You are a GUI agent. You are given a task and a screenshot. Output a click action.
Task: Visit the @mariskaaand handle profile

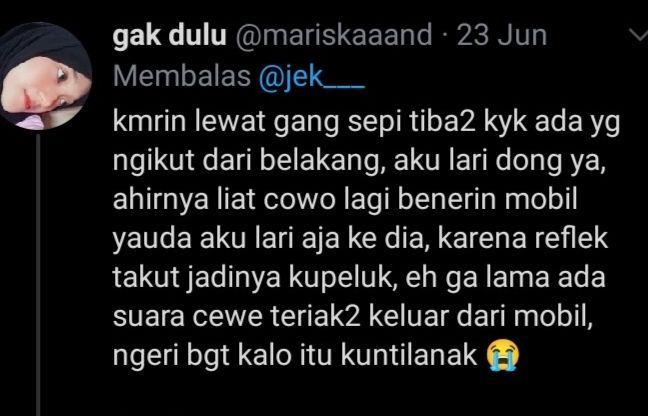[x=334, y=36]
